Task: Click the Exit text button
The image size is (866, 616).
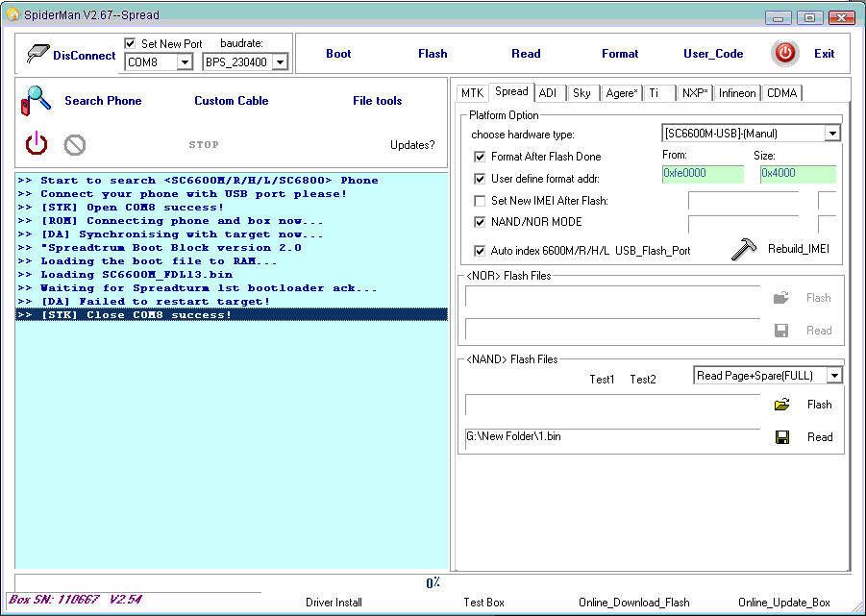Action: [824, 54]
